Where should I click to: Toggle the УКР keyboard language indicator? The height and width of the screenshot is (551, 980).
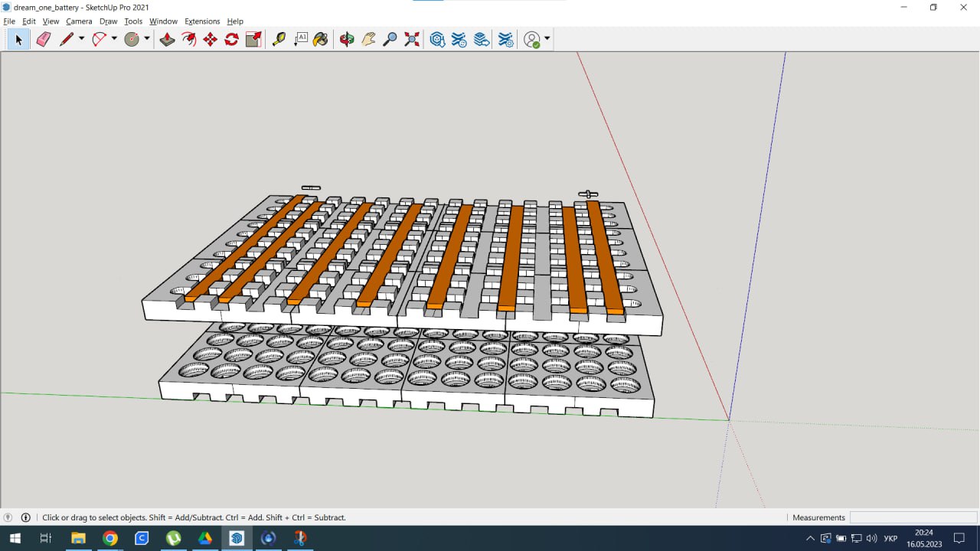click(x=890, y=539)
